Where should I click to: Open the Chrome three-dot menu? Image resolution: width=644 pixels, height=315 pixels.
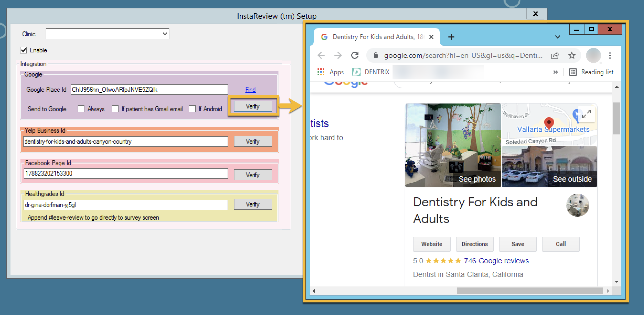point(610,55)
